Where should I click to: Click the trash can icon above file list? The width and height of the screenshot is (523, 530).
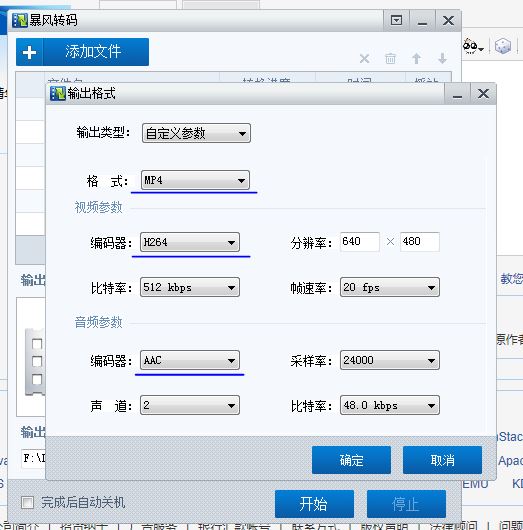[x=390, y=58]
